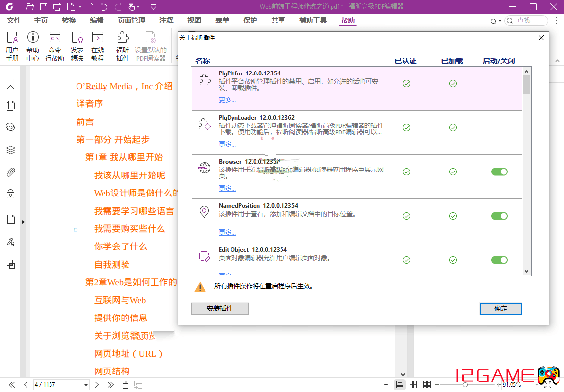This screenshot has height=392, width=564.
Task: Click 更多 link under Browser plugin
Action: (x=228, y=188)
